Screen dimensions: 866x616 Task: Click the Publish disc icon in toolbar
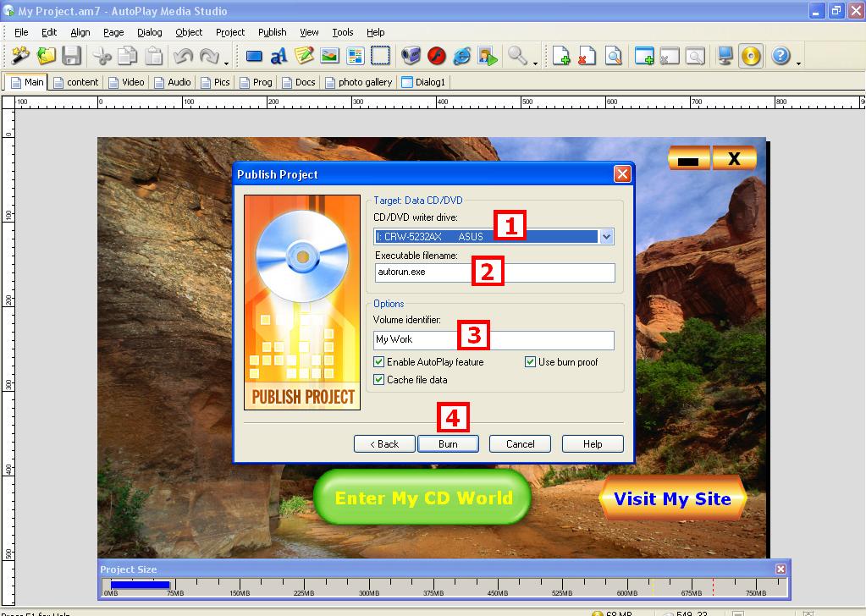pos(750,57)
